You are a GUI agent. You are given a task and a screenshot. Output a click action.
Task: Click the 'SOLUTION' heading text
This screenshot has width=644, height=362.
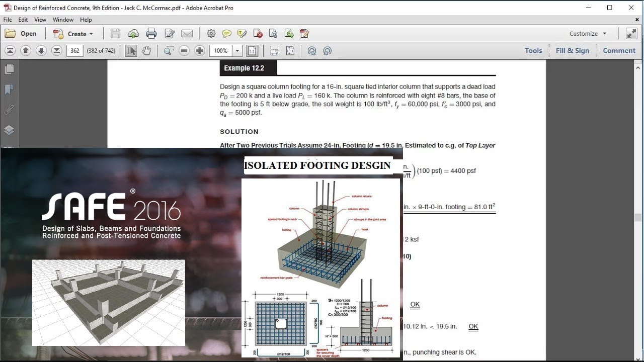239,132
